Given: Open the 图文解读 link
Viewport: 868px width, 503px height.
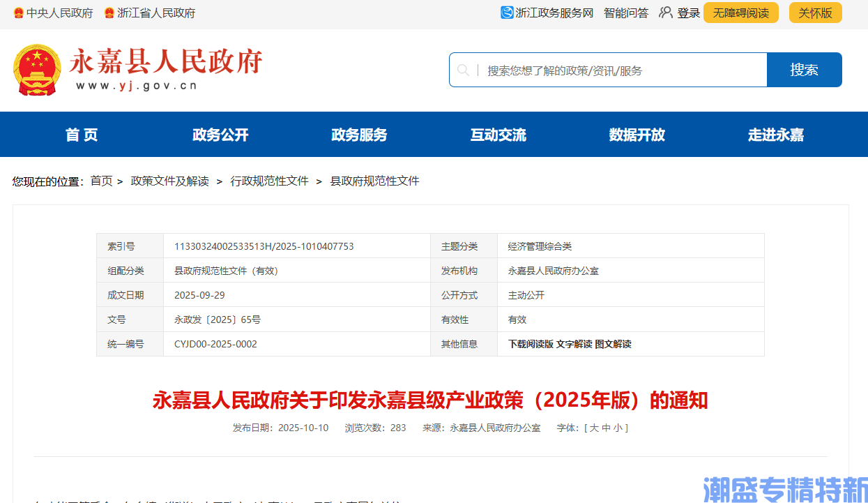Looking at the screenshot, I should 613,344.
